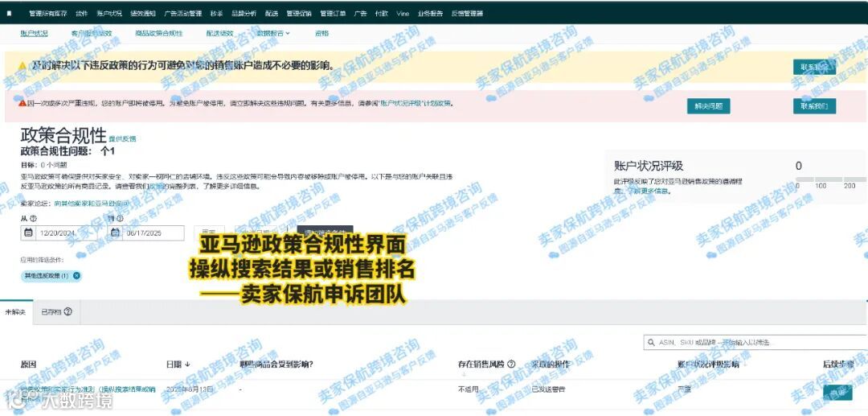Open 账户状况 in top dark menu
This screenshot has width=868, height=416.
point(109,14)
